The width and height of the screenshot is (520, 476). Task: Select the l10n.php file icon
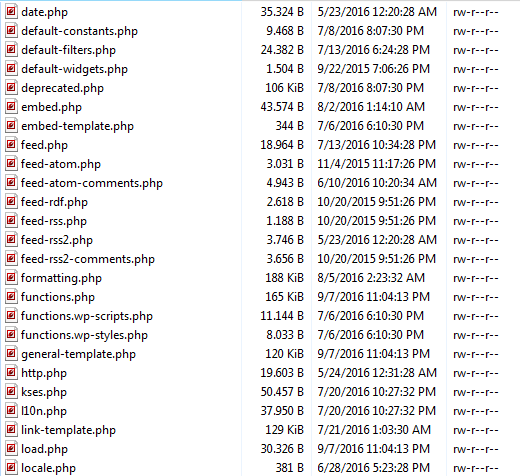point(11,411)
